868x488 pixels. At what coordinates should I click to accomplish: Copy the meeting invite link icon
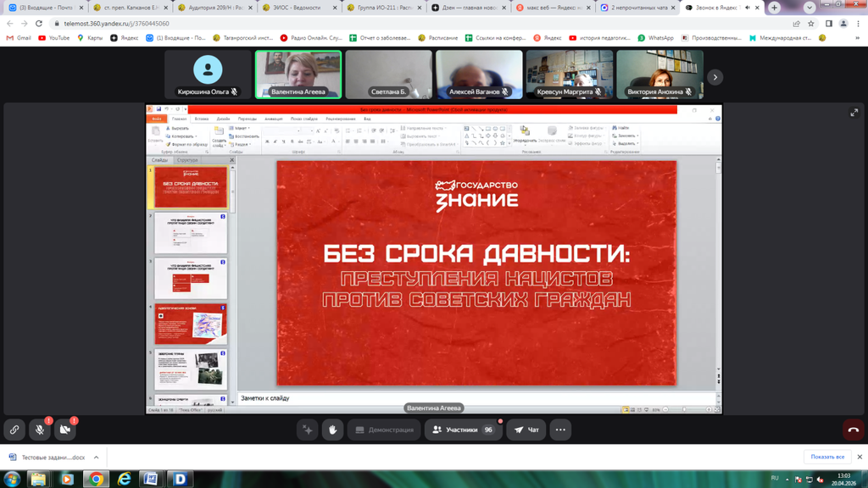(14, 430)
